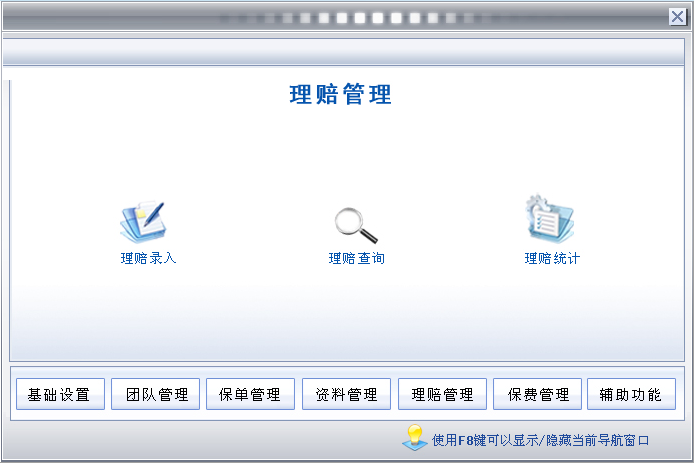This screenshot has height=463, width=694.
Task: Open the 理赔统计 folder report icon
Action: tap(550, 218)
